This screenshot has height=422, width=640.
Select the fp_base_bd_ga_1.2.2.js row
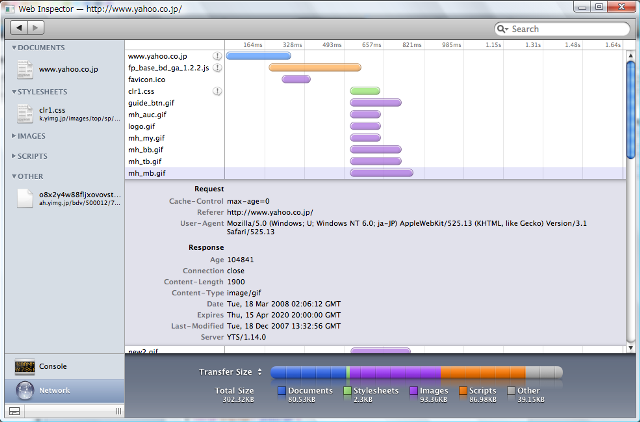pyautogui.click(x=375, y=68)
